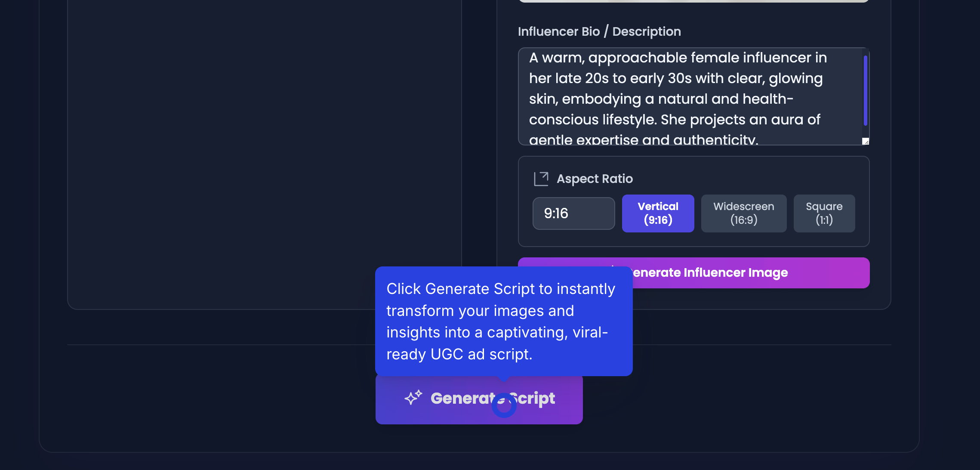Viewport: 980px width, 470px height.
Task: Click the influencer image preview edge above bio
Action: [693, 1]
